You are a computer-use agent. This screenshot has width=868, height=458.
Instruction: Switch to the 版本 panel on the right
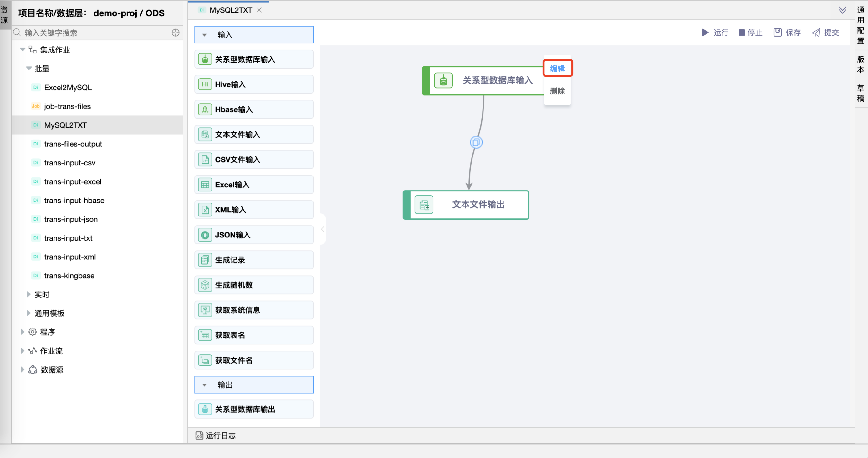860,65
